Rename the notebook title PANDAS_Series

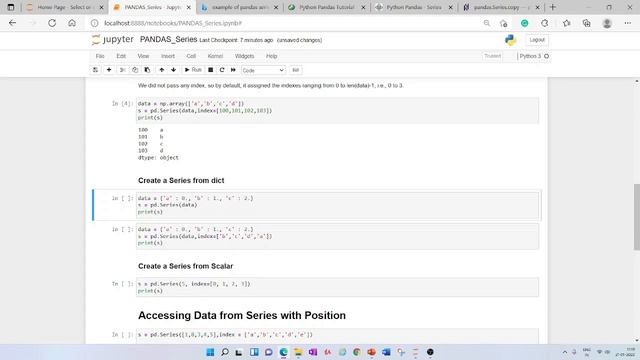tap(169, 40)
